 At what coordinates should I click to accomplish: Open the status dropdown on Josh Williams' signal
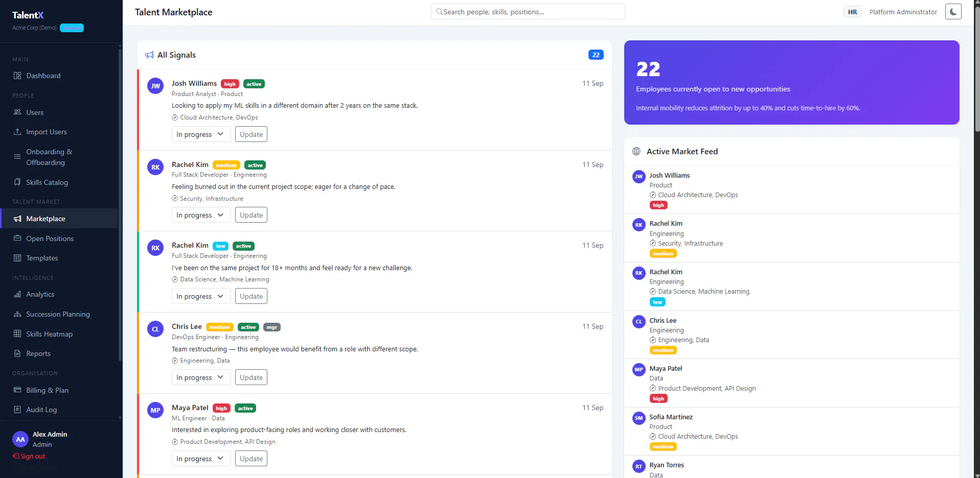pos(201,134)
